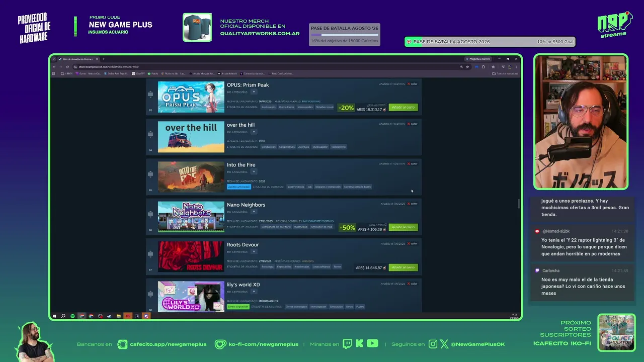The image size is (644, 362).
Task: Add Nano Neighbors to cart
Action: [x=403, y=227]
